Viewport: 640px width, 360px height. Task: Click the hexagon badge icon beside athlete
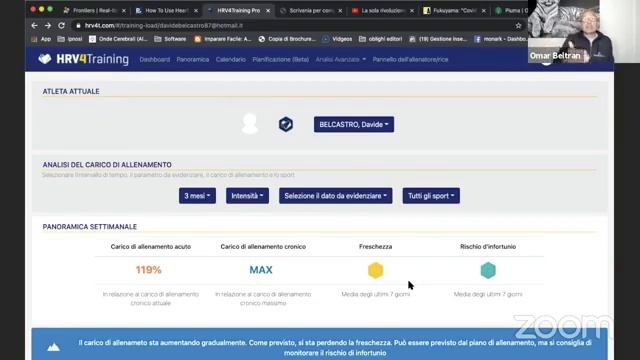click(x=286, y=124)
